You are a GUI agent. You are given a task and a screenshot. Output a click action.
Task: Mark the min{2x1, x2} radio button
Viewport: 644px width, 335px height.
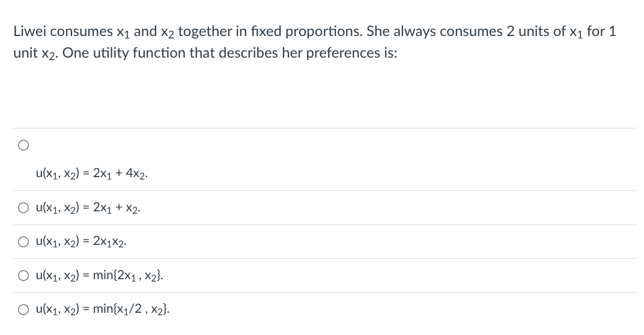coord(22,276)
